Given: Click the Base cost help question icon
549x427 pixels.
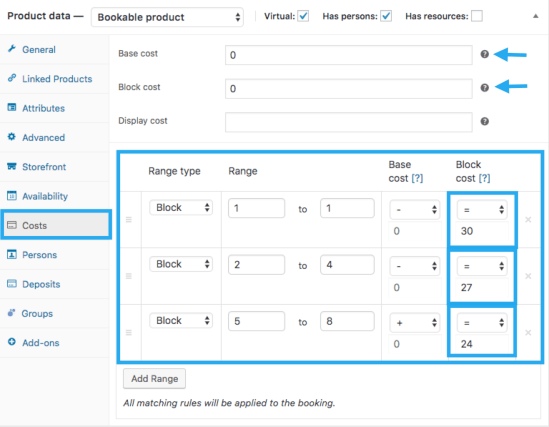Looking at the screenshot, I should point(484,54).
